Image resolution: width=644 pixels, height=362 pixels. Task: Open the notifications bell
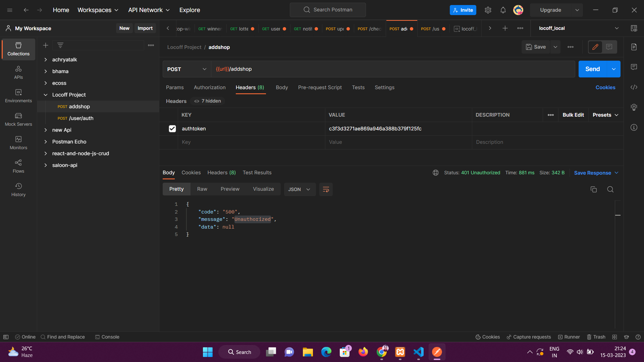pyautogui.click(x=503, y=10)
